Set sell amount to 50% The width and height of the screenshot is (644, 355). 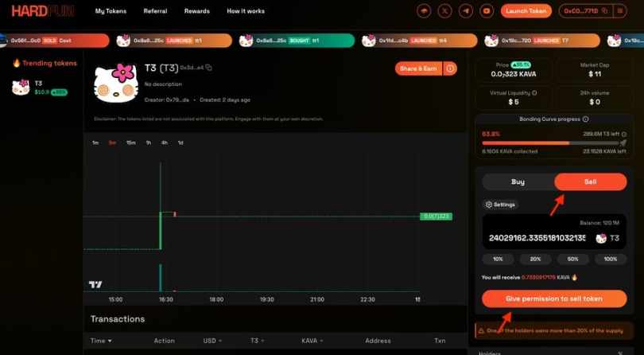pyautogui.click(x=573, y=259)
